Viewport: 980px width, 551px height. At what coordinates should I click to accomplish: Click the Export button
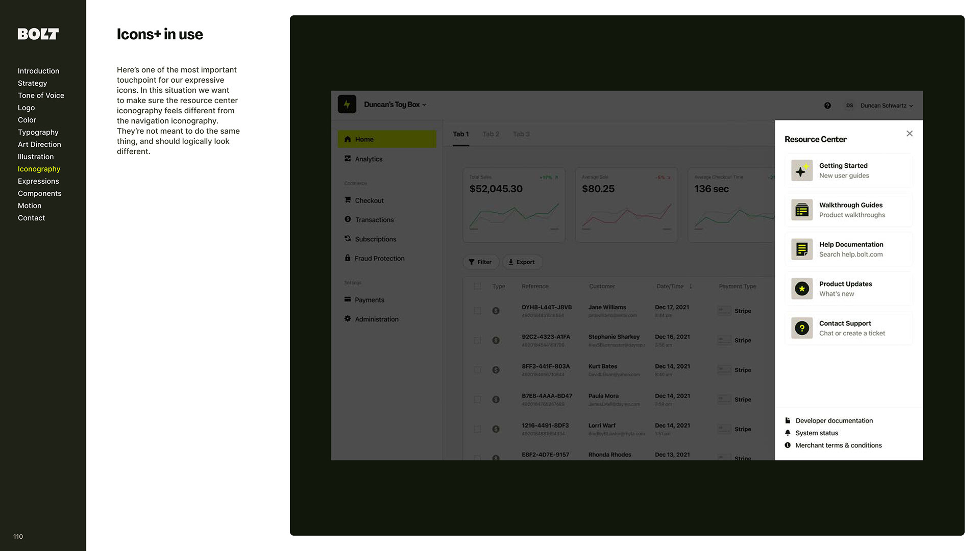point(522,262)
